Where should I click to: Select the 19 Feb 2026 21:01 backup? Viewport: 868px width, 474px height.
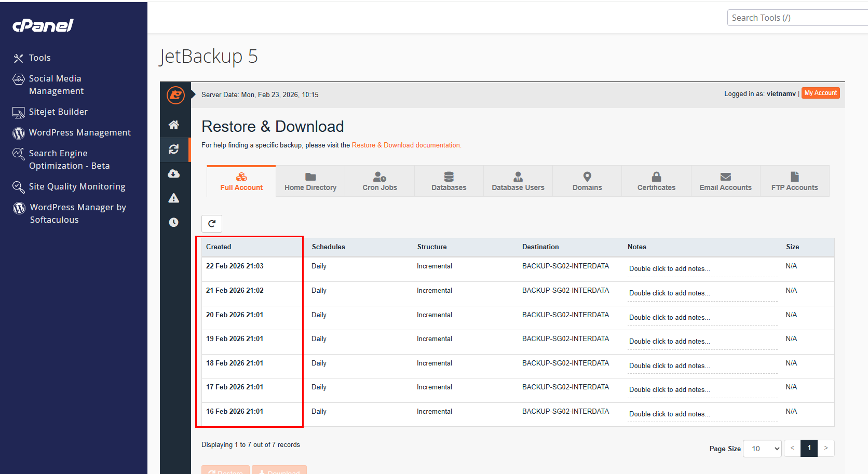[518, 342]
